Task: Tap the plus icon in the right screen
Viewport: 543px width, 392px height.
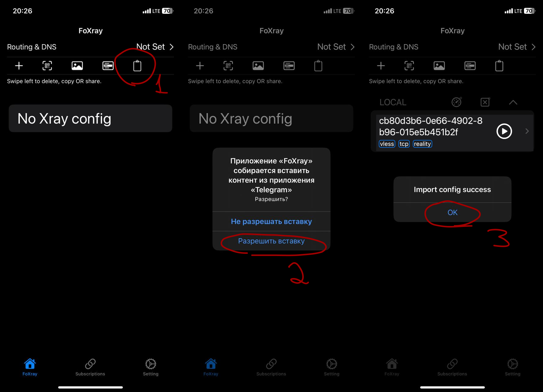Action: tap(381, 66)
